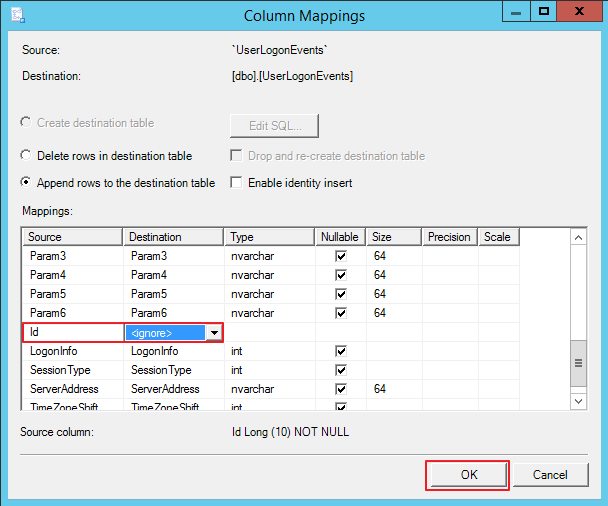Screen dimensions: 608x506
Task: Click the Cancel button
Action: pos(550,475)
